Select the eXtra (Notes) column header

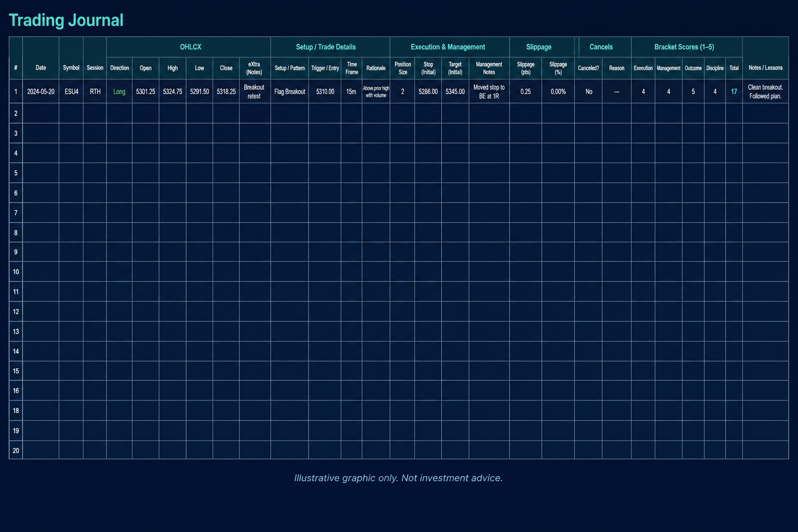(x=254, y=69)
